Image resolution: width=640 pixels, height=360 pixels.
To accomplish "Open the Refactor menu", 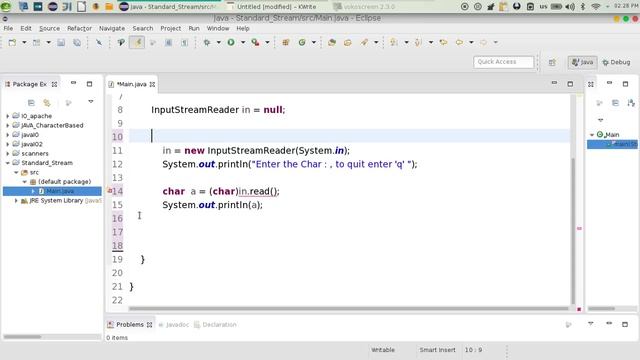I will (x=79, y=28).
